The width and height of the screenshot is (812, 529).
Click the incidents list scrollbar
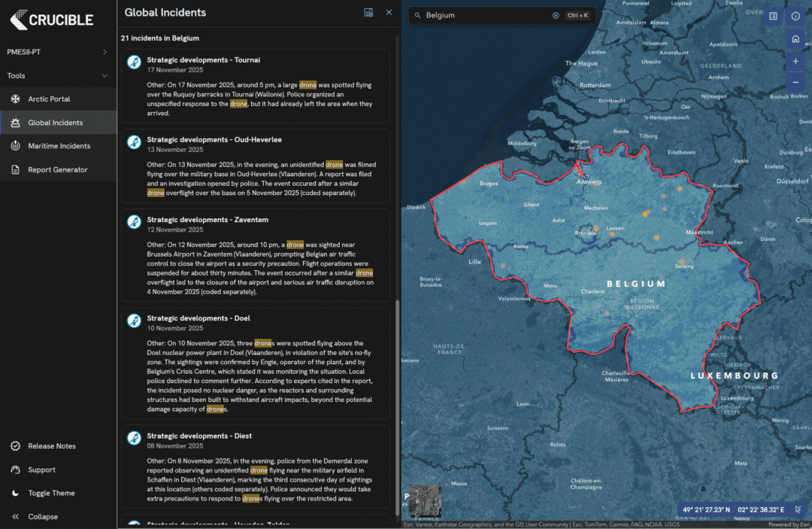tap(397, 406)
